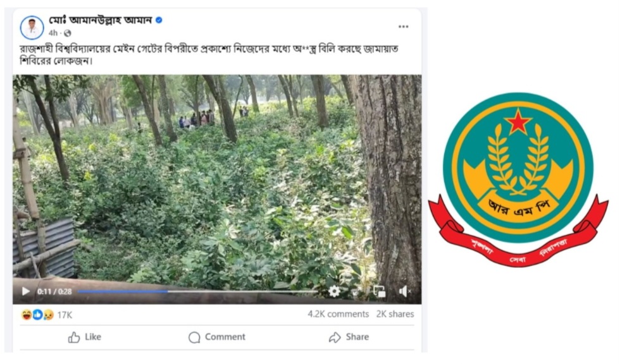Click the Share button
622x364 pixels.
point(349,337)
